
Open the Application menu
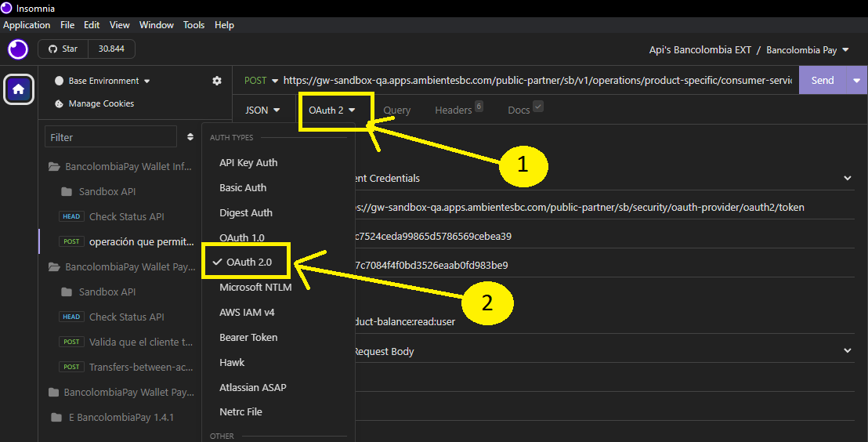click(27, 25)
